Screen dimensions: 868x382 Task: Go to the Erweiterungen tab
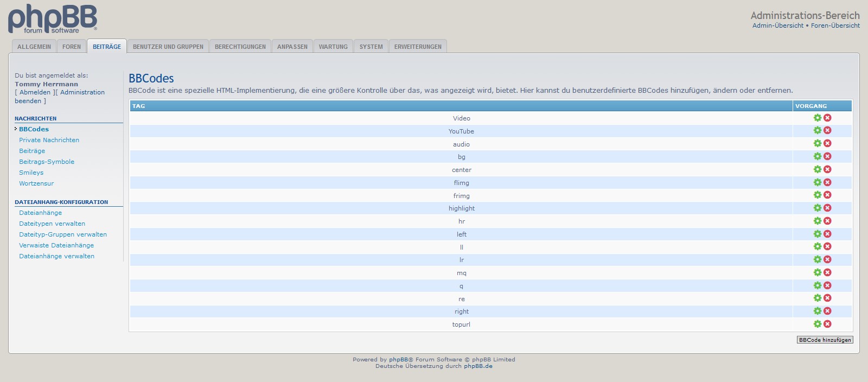tap(417, 47)
